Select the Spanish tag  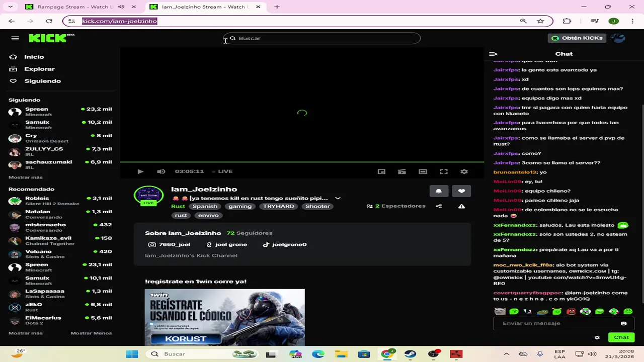click(x=205, y=206)
